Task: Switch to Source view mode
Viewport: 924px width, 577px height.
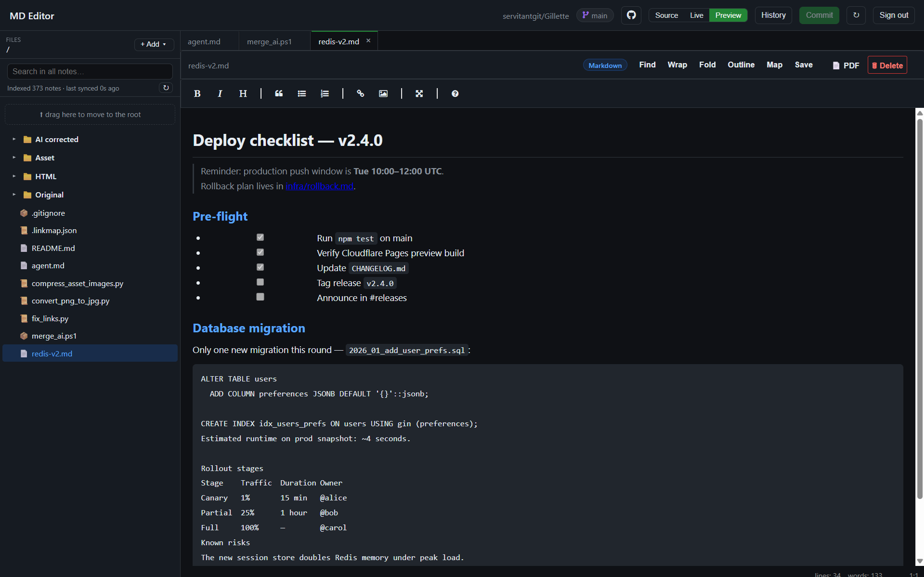Action: click(666, 15)
